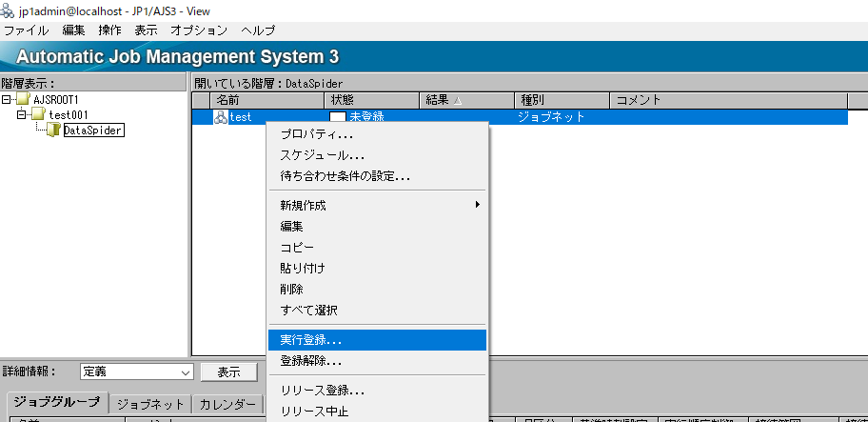Choose 編集 in the context menu
Viewport: 868px width, 422px height.
coord(378,227)
